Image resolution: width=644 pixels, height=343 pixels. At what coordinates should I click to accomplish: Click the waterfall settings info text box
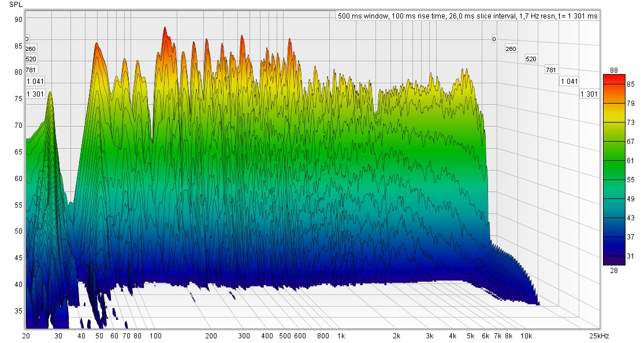[x=467, y=16]
